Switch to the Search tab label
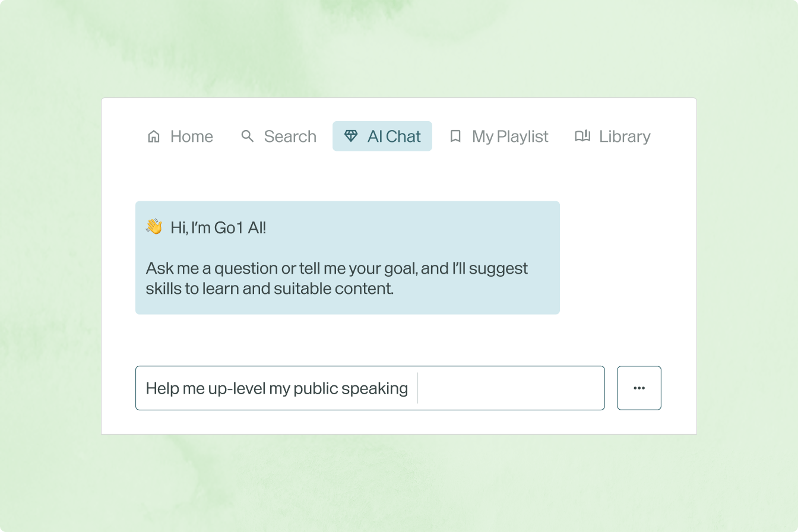798x532 pixels. click(x=290, y=137)
